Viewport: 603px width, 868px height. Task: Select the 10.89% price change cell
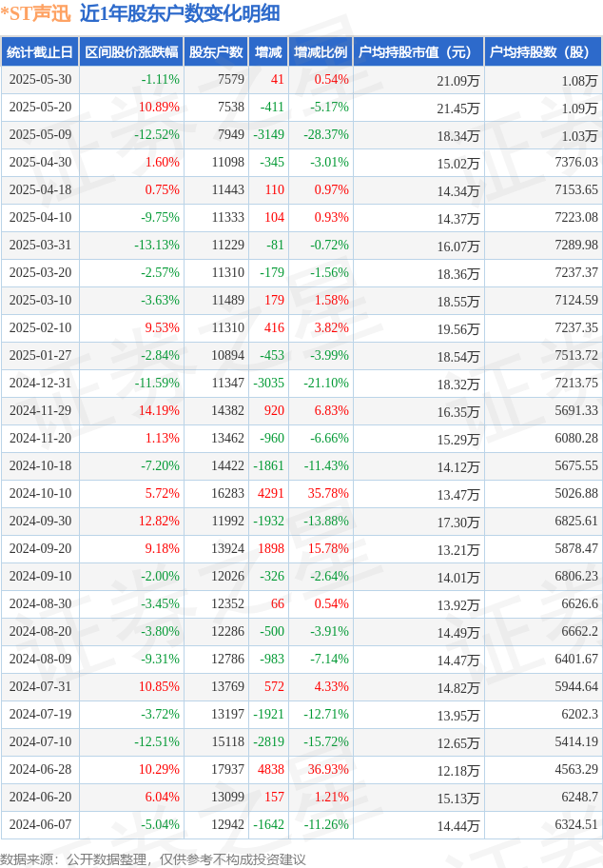(x=159, y=108)
